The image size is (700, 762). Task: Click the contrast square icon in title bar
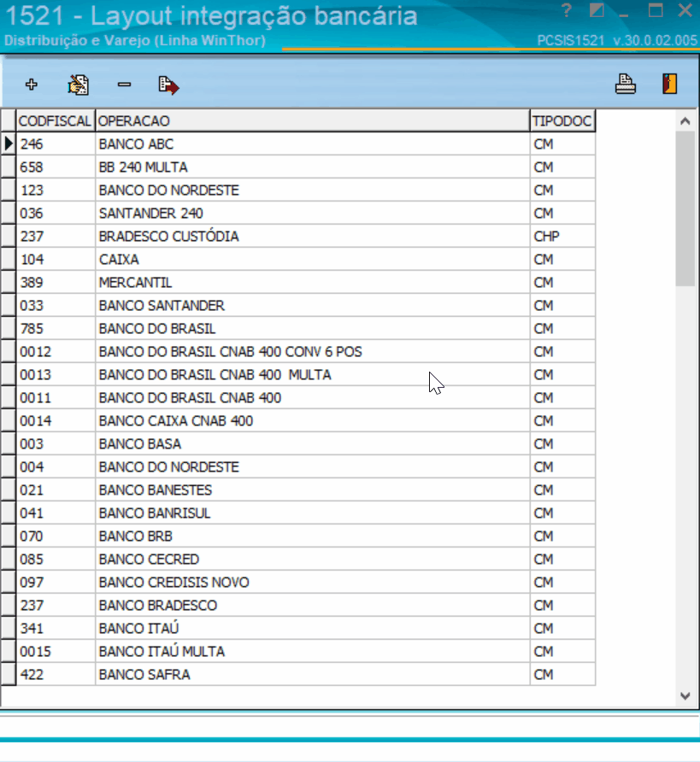click(x=597, y=10)
